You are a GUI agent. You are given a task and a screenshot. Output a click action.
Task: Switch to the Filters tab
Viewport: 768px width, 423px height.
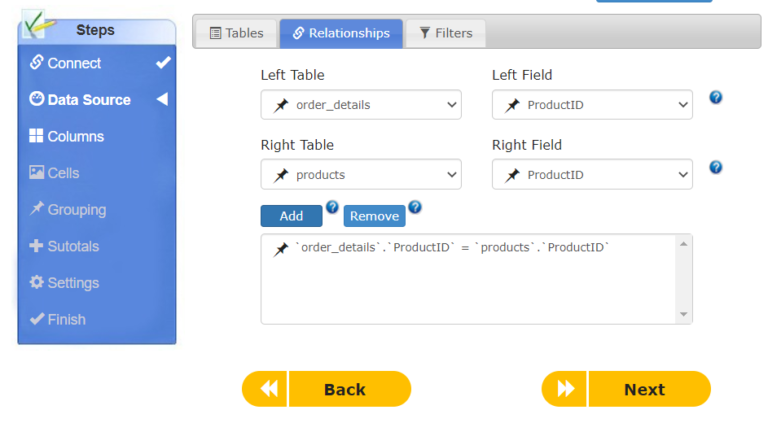(x=446, y=33)
